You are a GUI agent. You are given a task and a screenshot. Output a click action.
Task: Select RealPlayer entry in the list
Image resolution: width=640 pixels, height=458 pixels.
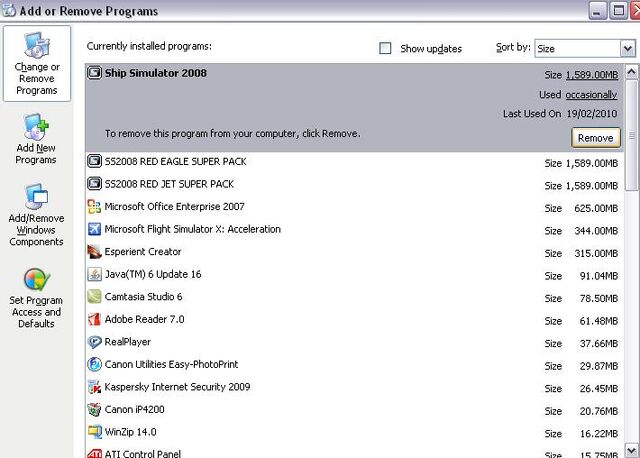pyautogui.click(x=354, y=342)
